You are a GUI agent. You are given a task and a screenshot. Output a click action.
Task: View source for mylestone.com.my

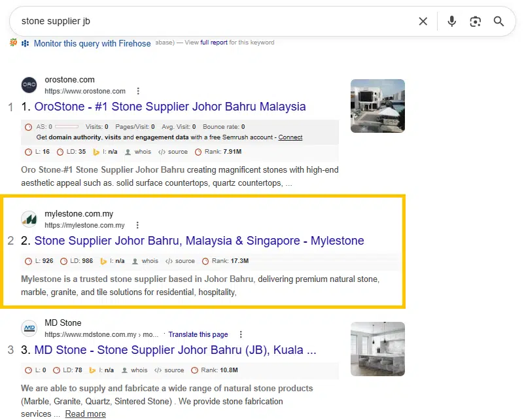pyautogui.click(x=184, y=261)
